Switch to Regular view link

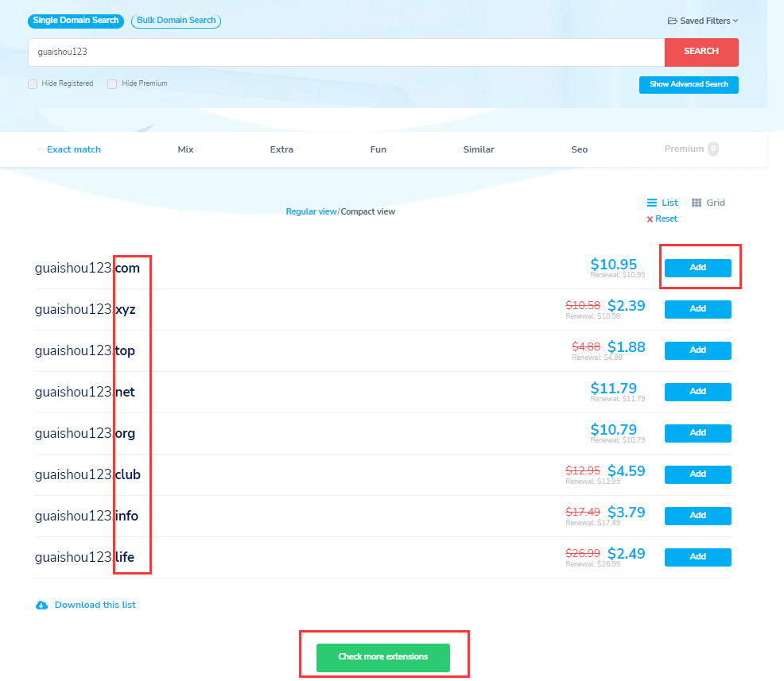coord(311,212)
